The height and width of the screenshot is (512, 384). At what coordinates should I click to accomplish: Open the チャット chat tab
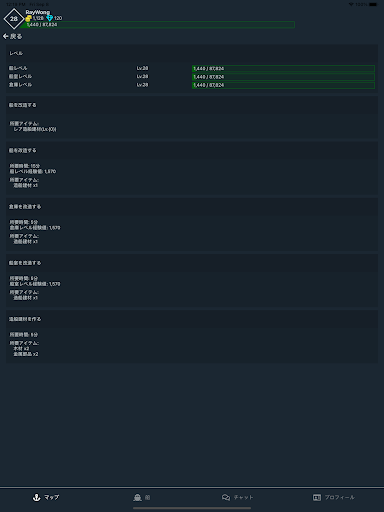click(x=238, y=497)
